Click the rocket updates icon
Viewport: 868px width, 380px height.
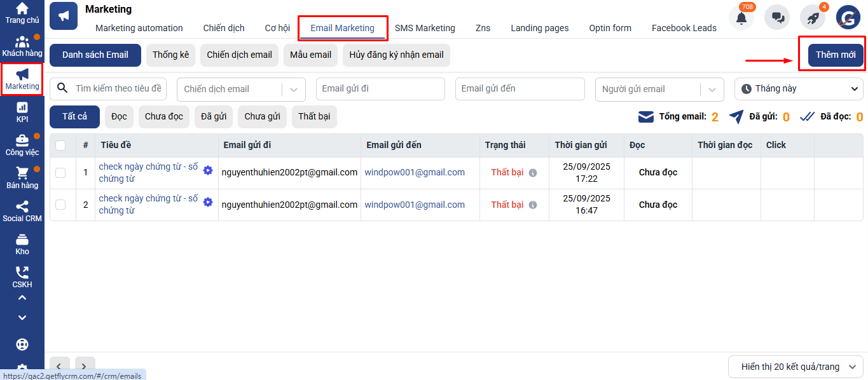click(x=813, y=18)
